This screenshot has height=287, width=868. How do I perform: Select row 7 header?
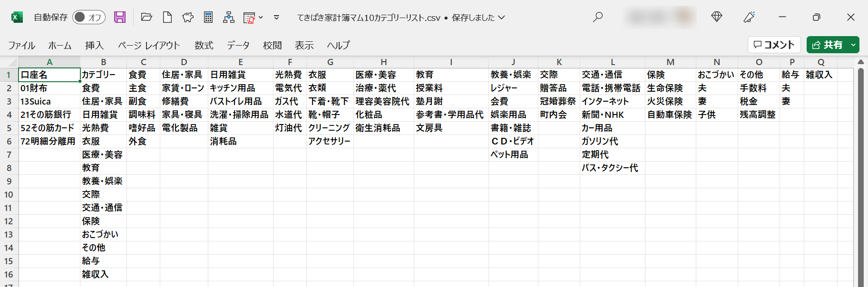pyautogui.click(x=9, y=155)
